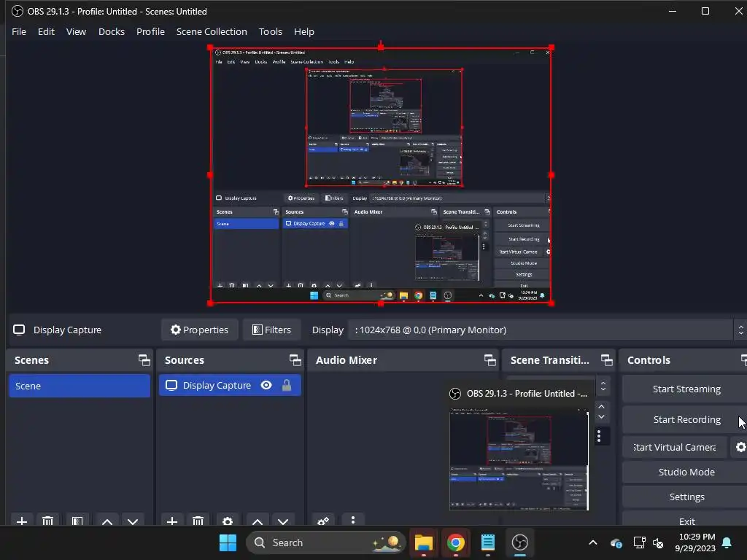Move source up in Sources toolbar

(x=258, y=521)
